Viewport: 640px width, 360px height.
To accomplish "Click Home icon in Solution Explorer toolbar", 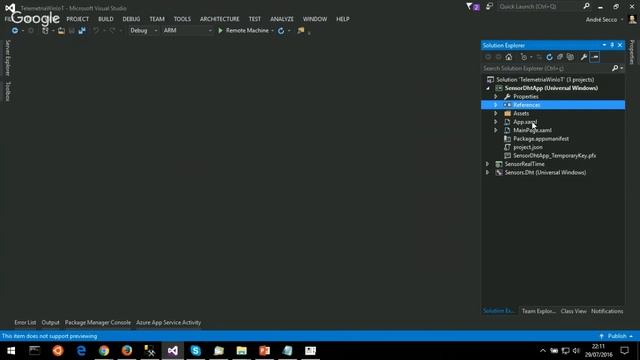I will 509,57.
